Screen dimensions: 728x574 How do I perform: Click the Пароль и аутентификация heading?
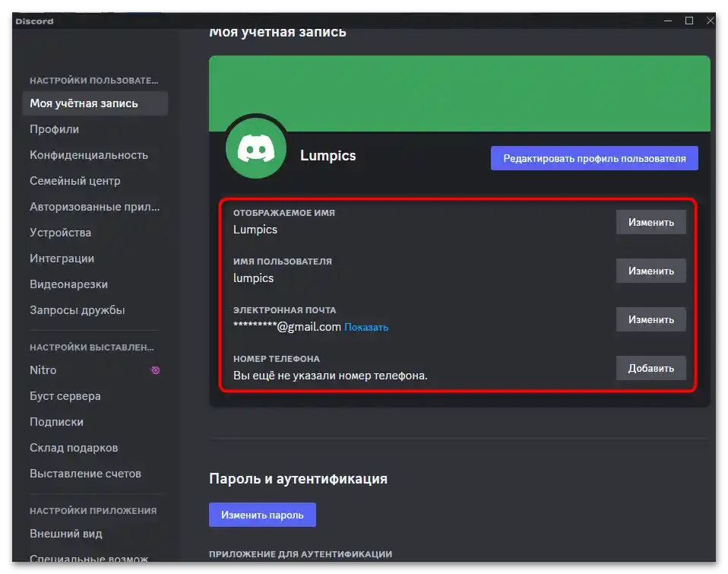[298, 479]
